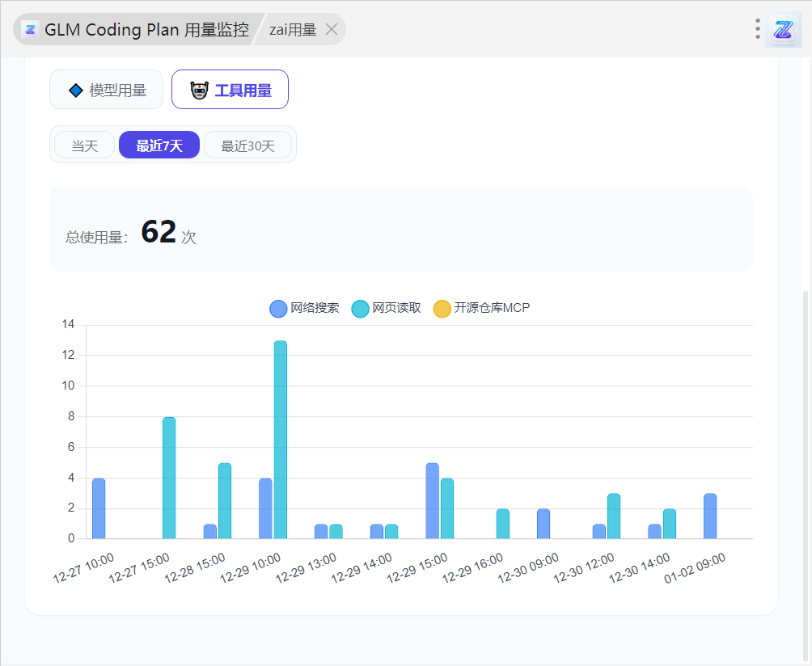Click the 网页读取 bar at 12-27 15:00

[x=169, y=478]
